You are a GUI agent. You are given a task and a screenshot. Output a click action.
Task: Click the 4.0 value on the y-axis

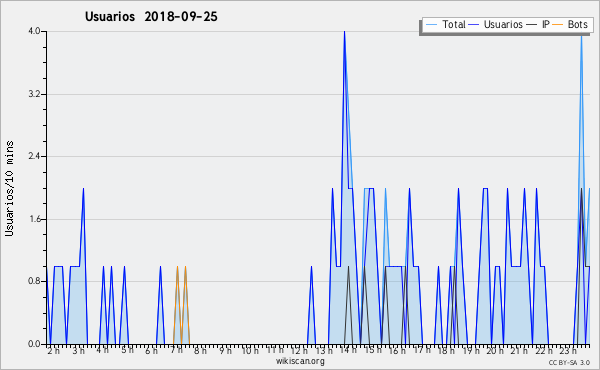tap(34, 31)
